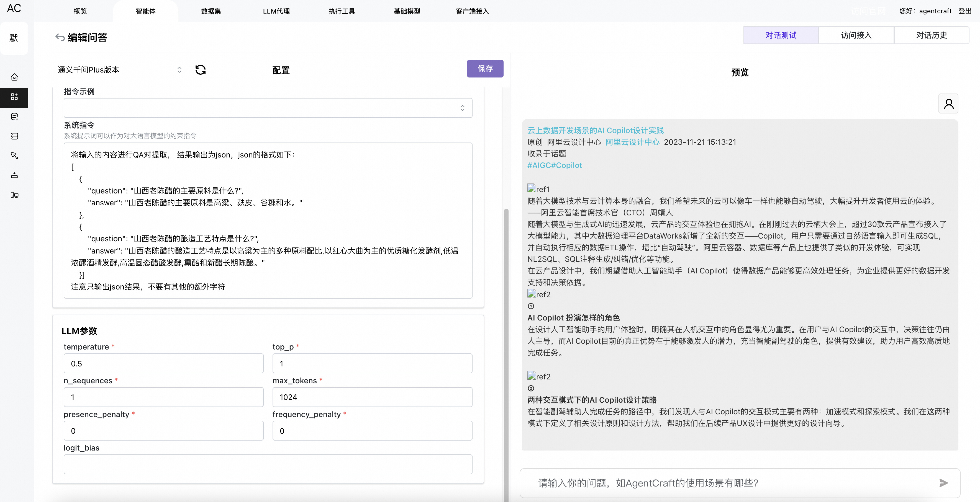Click the 保存 button
980x502 pixels.
[x=485, y=69]
